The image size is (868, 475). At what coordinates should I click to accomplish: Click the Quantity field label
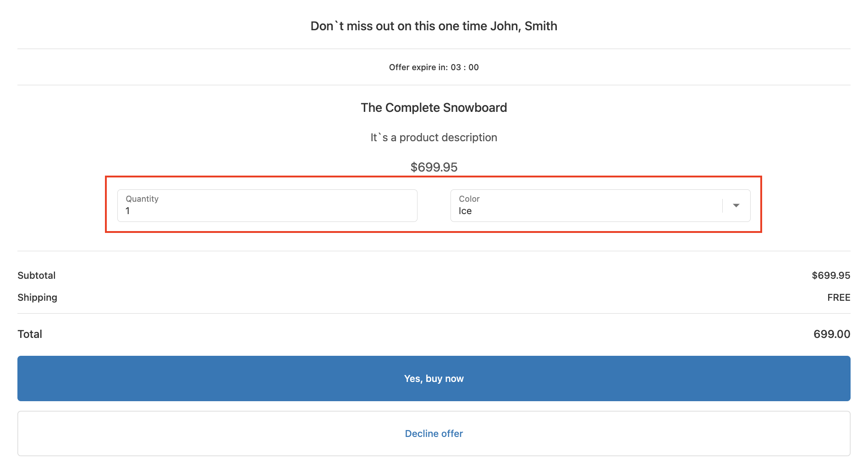coord(142,199)
